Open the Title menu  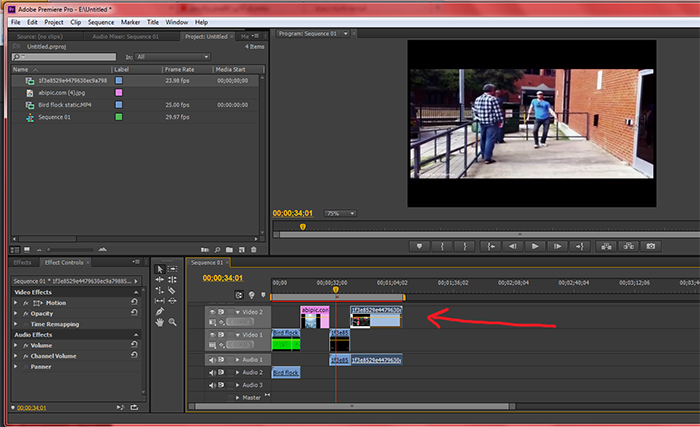tap(153, 22)
